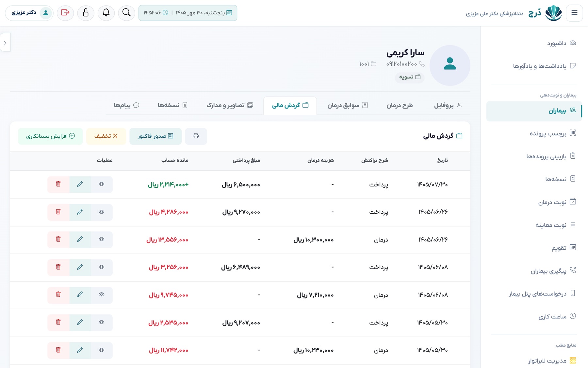Switch to the سوابق درمان tab
Screen dimensions: 588x368
(x=347, y=105)
